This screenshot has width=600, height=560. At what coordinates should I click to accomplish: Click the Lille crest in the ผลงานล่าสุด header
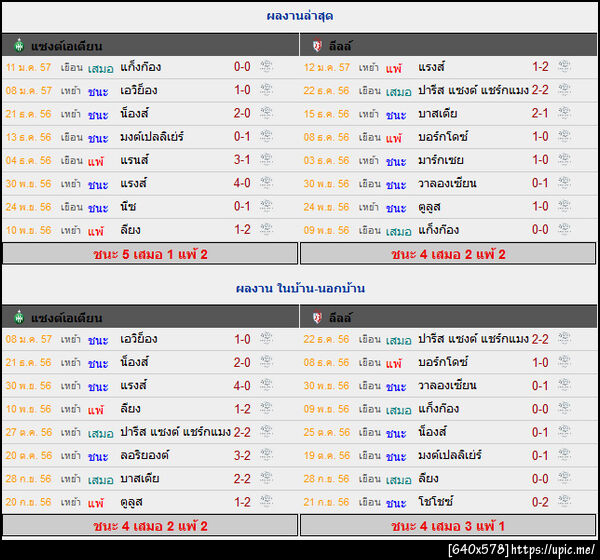(x=317, y=46)
